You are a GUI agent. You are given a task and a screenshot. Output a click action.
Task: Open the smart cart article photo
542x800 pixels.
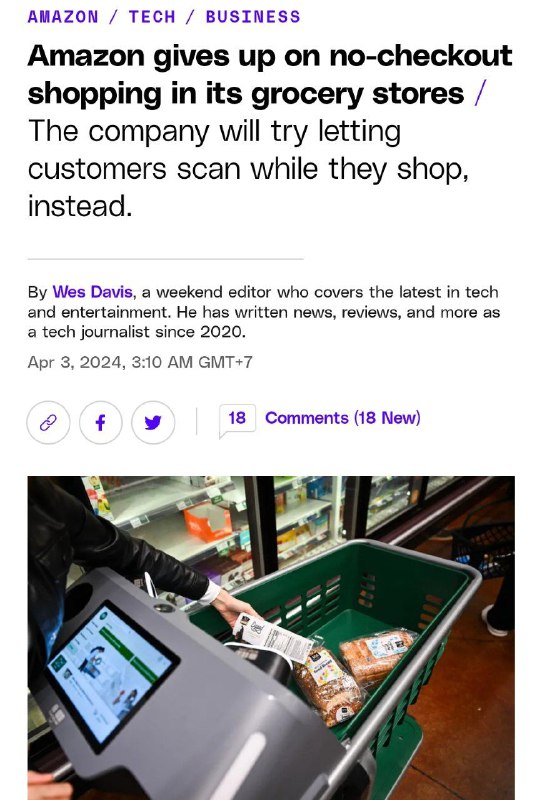click(271, 638)
